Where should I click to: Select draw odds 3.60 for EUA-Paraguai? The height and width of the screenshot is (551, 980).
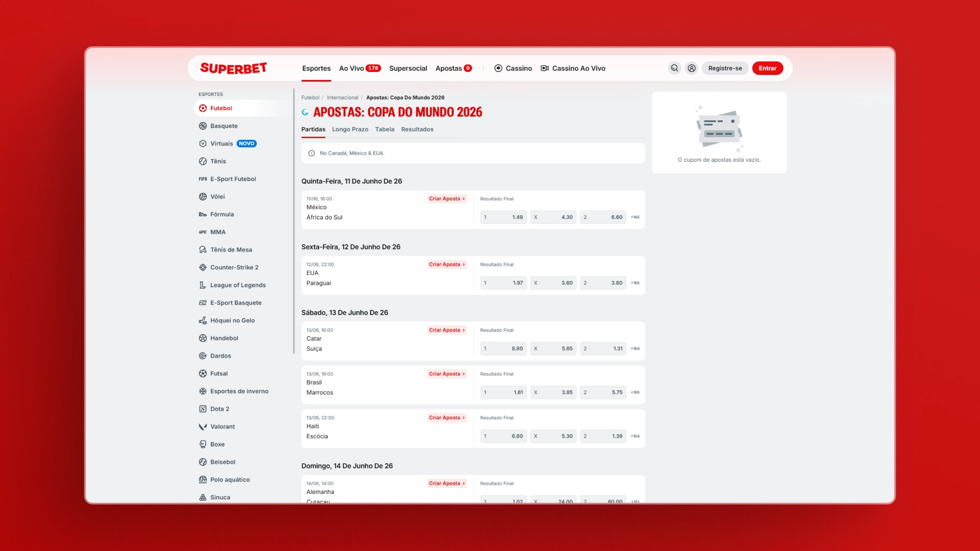click(x=553, y=283)
